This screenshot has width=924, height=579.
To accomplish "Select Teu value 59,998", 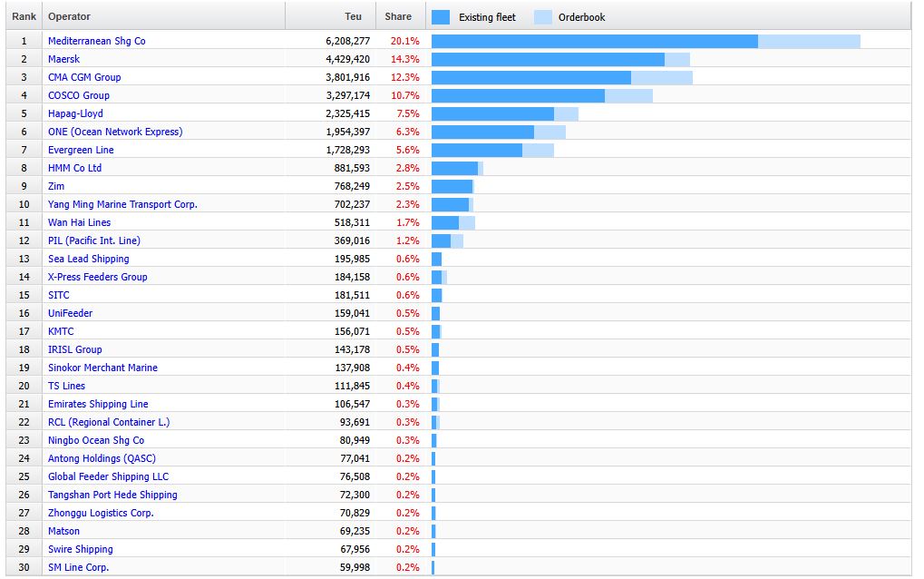I will (355, 568).
